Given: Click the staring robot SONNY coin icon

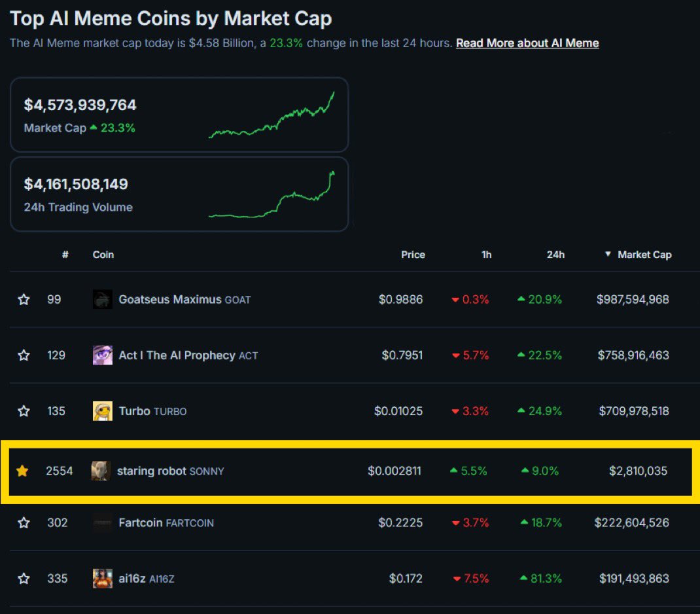Looking at the screenshot, I should tap(101, 471).
